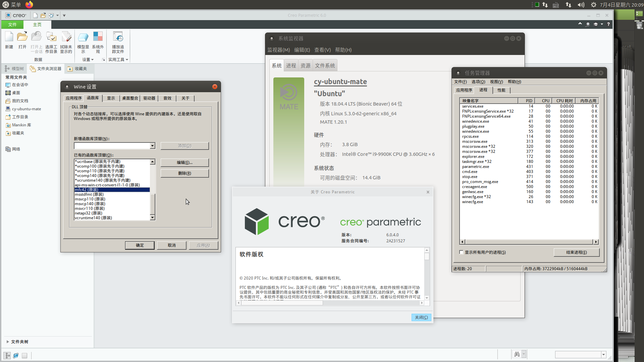The image size is (644, 362).
Task: Select msvcp140 (原装) in DLL override list
Action: point(112,204)
